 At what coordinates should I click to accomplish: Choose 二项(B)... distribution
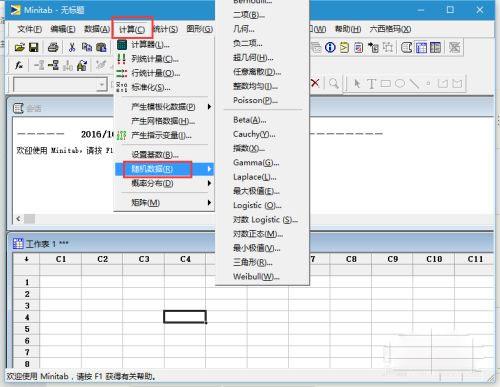click(x=263, y=15)
